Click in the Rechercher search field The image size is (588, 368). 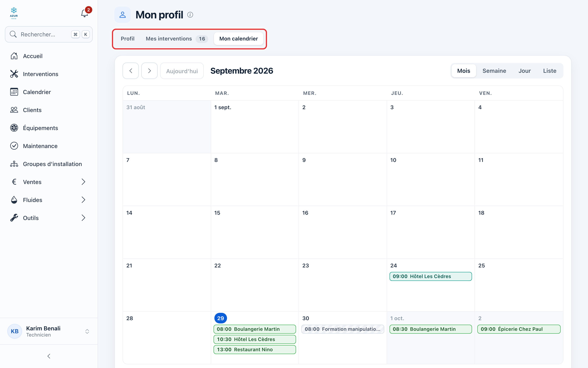point(49,34)
